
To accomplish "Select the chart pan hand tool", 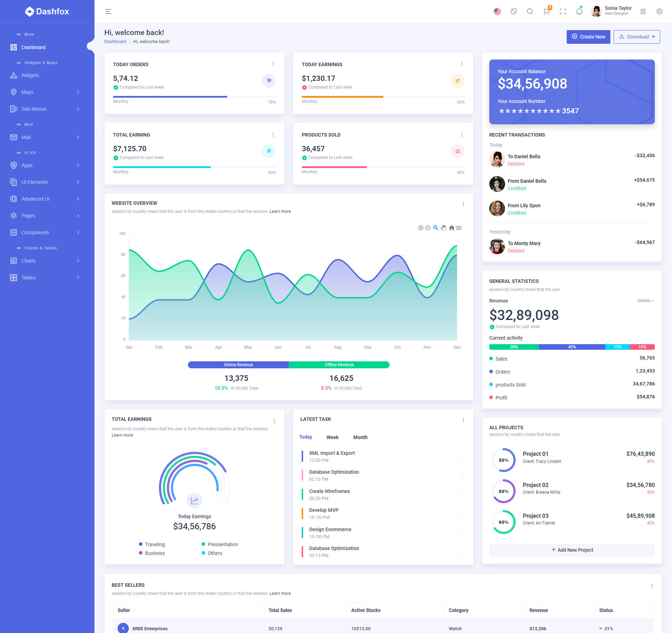I will pyautogui.click(x=443, y=228).
